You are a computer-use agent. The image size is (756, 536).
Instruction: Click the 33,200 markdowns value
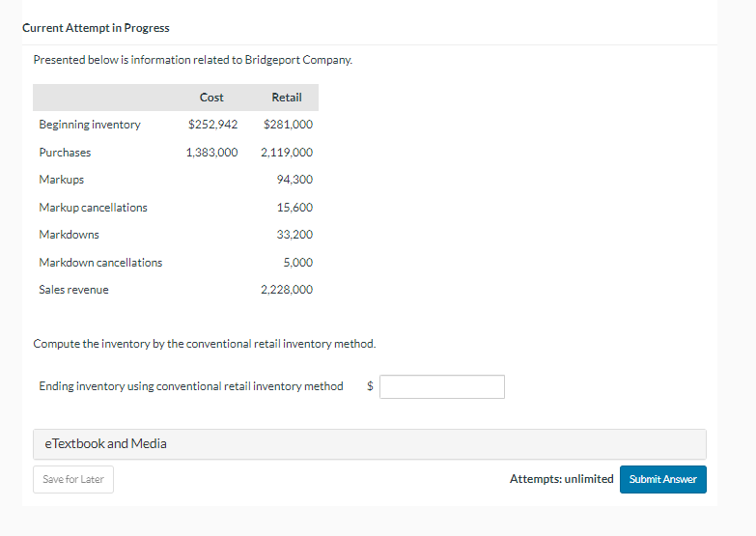[x=294, y=235]
